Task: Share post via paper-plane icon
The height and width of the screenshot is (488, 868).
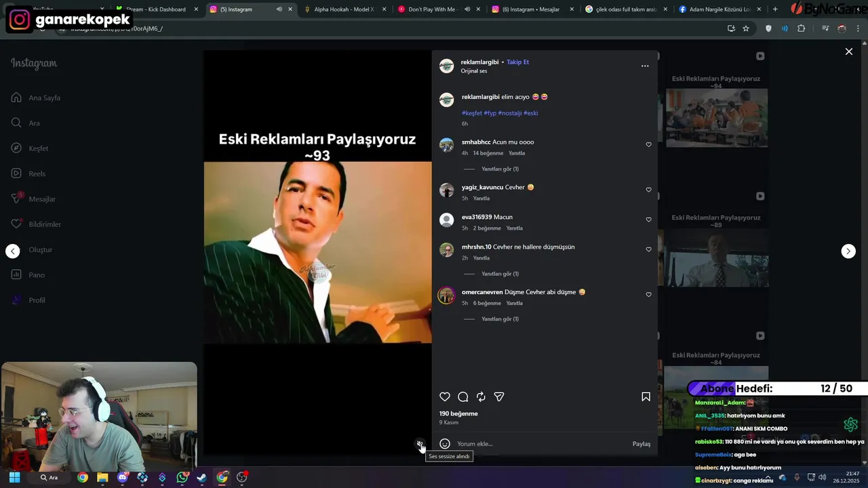Action: [499, 396]
